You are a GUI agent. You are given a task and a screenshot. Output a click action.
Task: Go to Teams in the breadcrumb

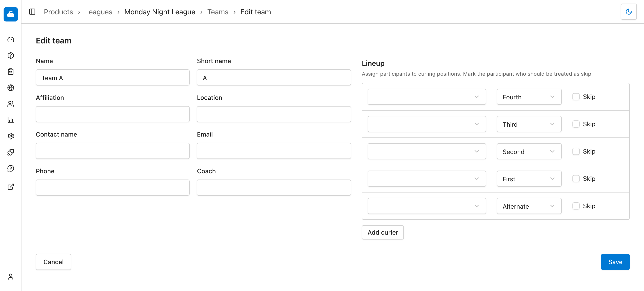[218, 12]
